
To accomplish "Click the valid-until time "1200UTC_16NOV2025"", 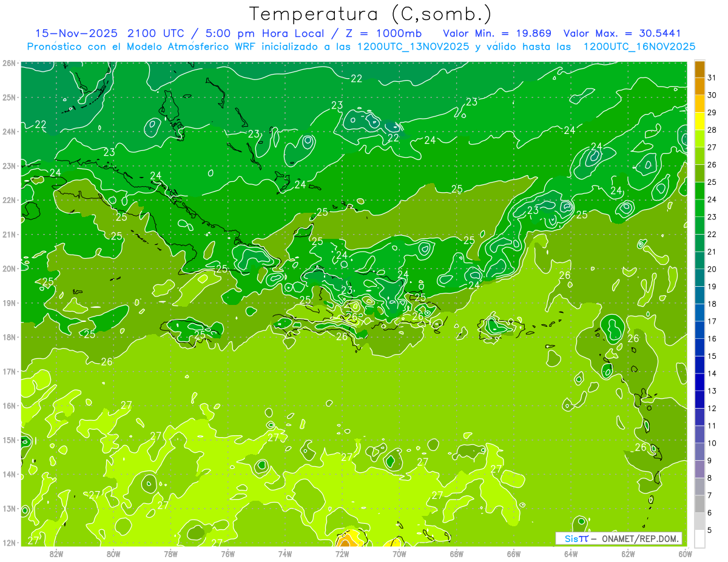I will pyautogui.click(x=639, y=46).
